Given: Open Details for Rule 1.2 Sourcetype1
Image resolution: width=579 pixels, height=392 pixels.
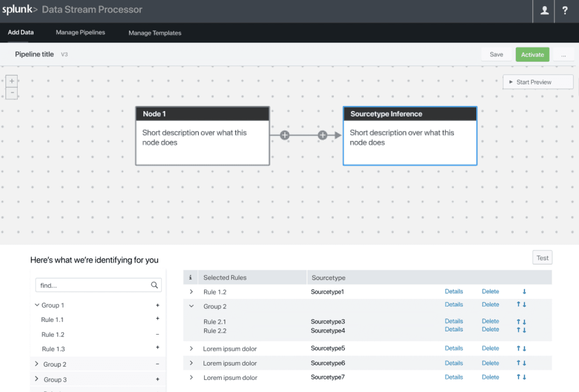Looking at the screenshot, I should click(454, 291).
